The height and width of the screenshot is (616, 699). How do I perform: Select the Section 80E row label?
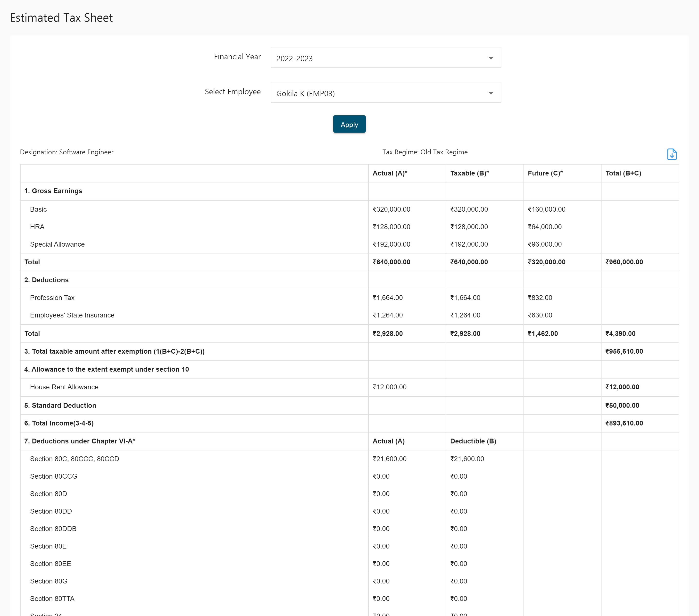click(48, 546)
